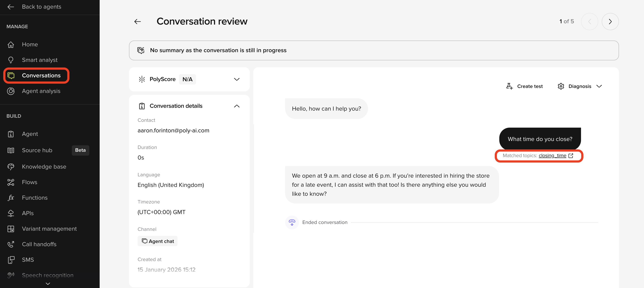The height and width of the screenshot is (288, 644).
Task: Go to next conversation with right chevron
Action: click(x=610, y=22)
